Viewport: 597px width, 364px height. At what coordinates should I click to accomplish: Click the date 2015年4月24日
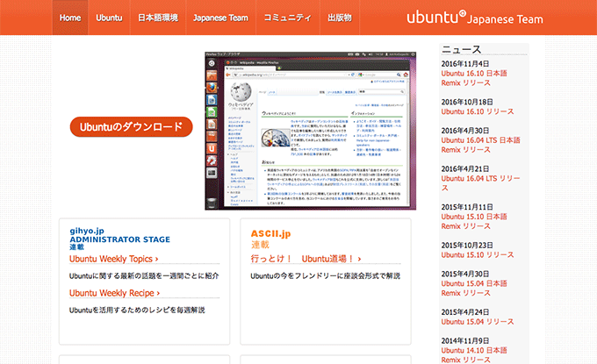[465, 312]
